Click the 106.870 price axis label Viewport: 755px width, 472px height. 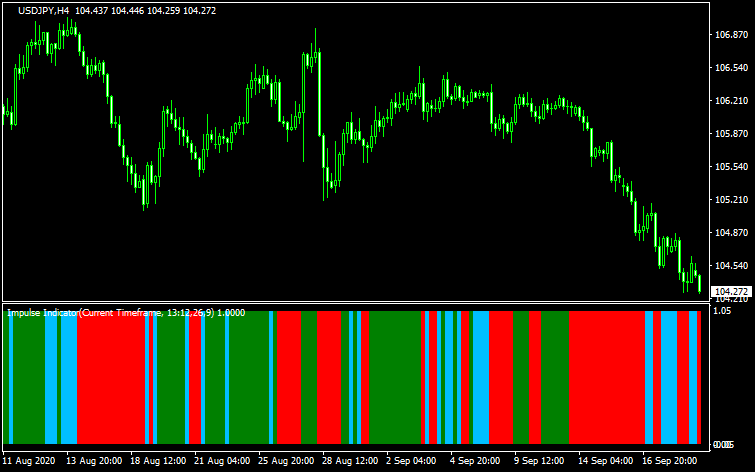coord(730,35)
